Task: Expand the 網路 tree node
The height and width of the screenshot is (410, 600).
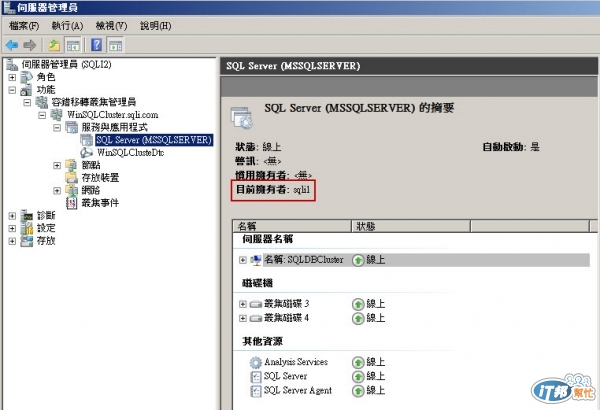Action: click(57, 190)
